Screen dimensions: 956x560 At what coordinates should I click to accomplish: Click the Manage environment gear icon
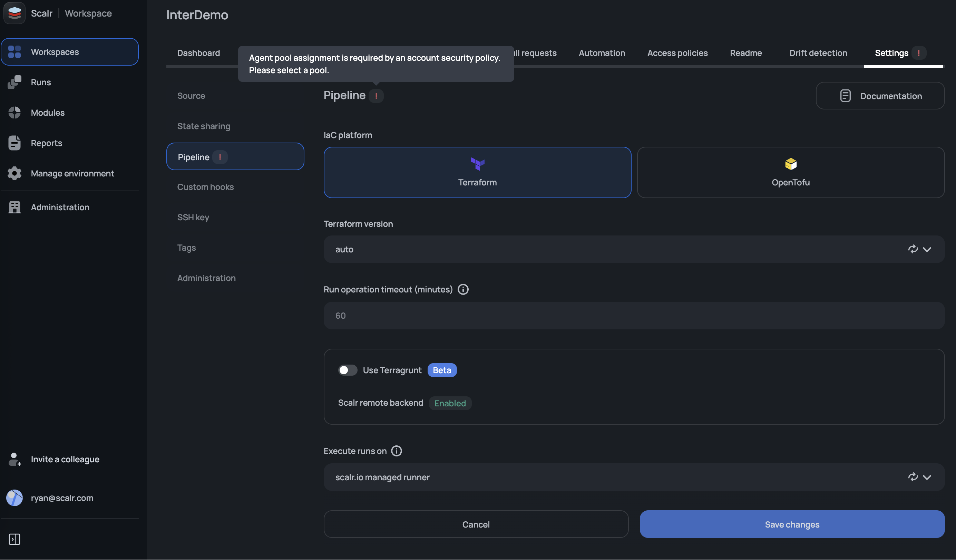(14, 173)
